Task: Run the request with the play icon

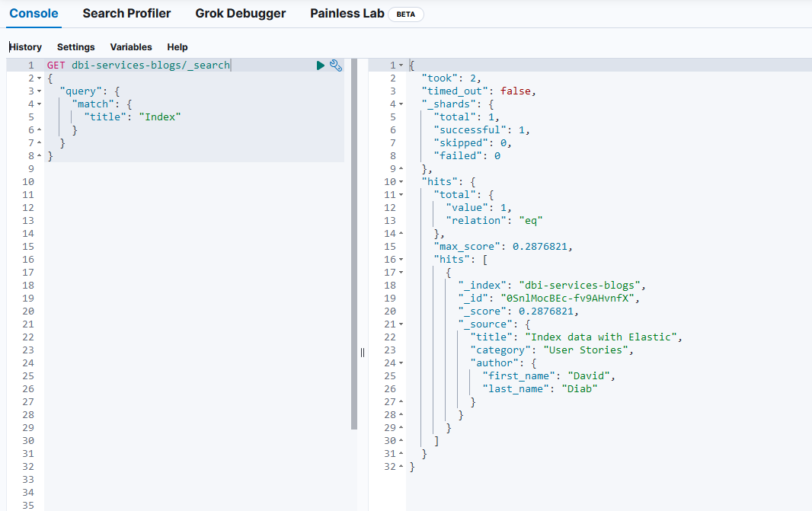Action: coord(321,65)
